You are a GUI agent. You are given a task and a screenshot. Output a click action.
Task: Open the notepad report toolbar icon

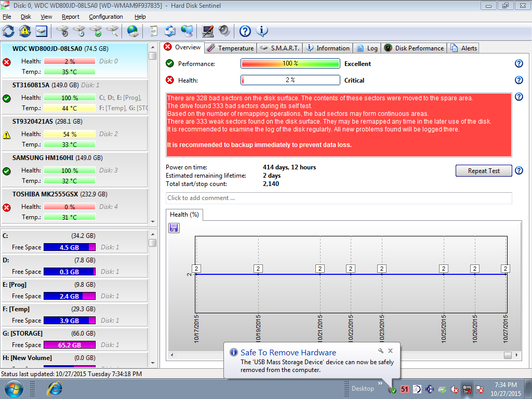pos(154,31)
